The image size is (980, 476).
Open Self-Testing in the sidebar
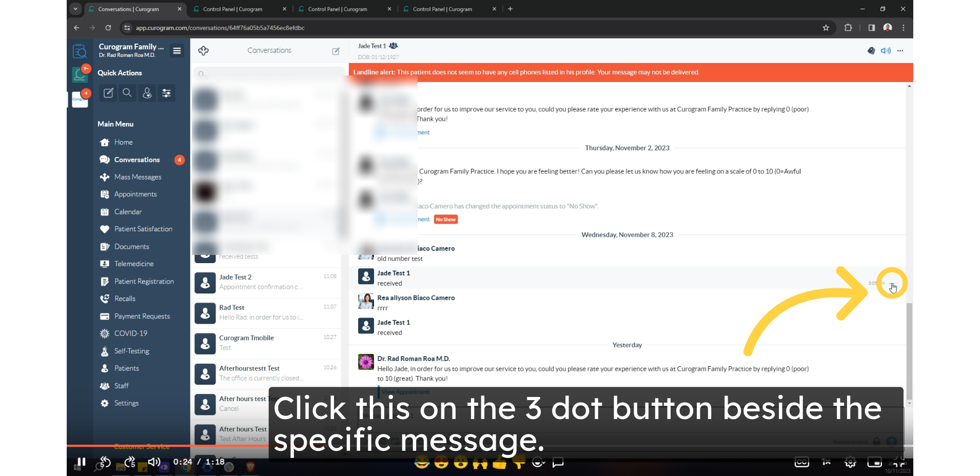coord(131,351)
